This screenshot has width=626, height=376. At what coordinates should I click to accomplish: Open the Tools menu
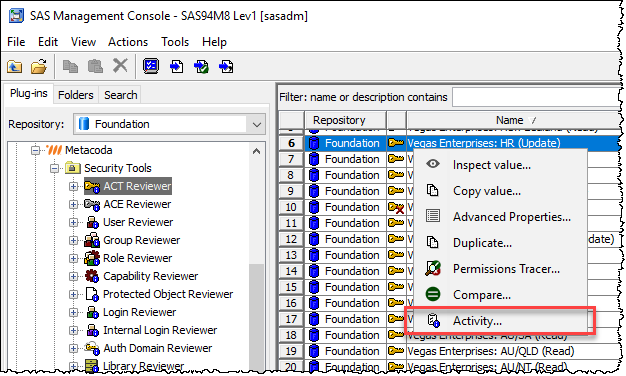pos(175,42)
